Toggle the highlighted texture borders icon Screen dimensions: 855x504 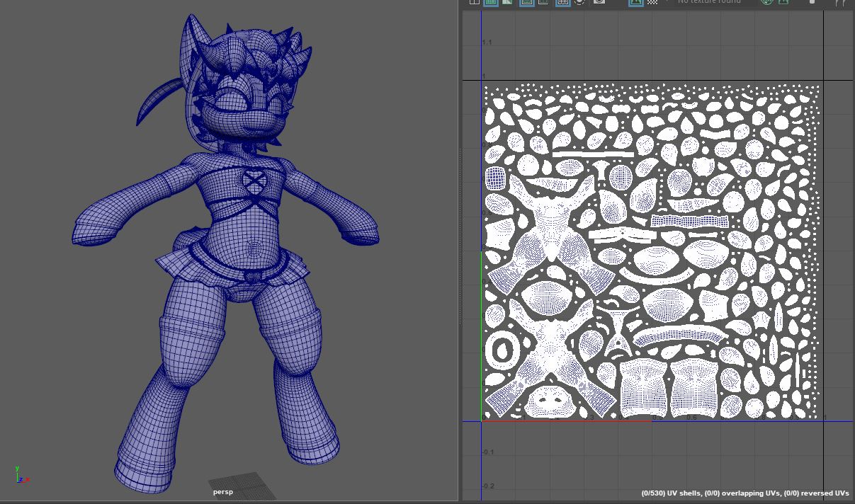pos(526,2)
